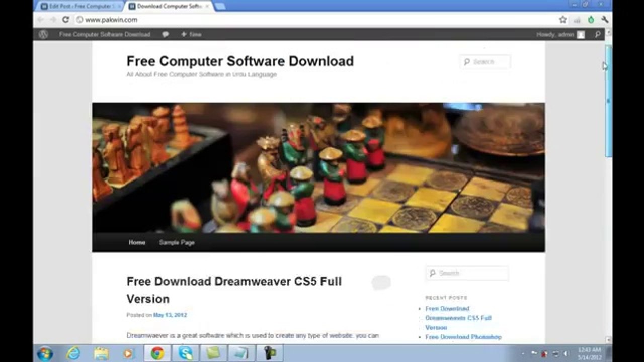The width and height of the screenshot is (644, 362).
Task: Click the green extension icon in Chrome toolbar
Action: pos(591,20)
